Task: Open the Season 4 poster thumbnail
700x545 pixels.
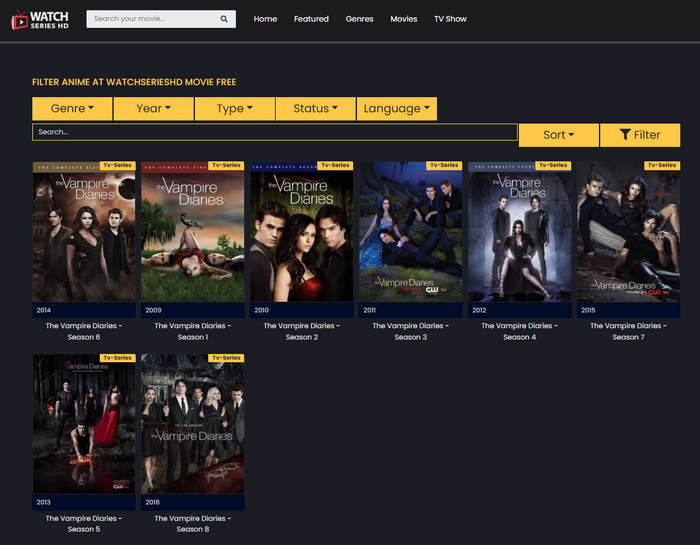Action: coord(520,232)
